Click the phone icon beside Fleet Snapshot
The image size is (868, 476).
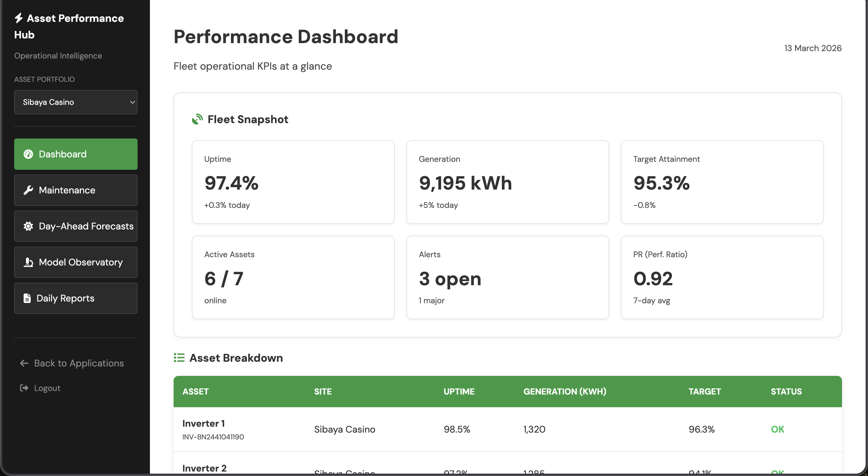click(197, 119)
